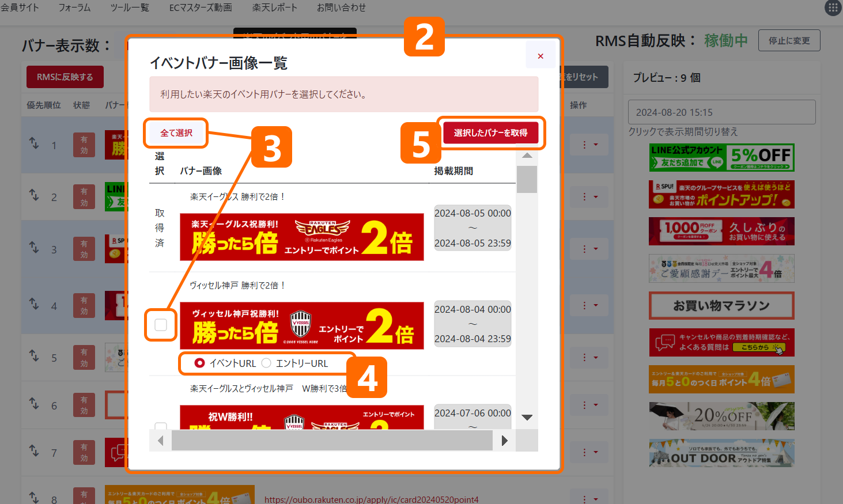Click the ご愛顧感謝デー preview banner

pyautogui.click(x=721, y=268)
